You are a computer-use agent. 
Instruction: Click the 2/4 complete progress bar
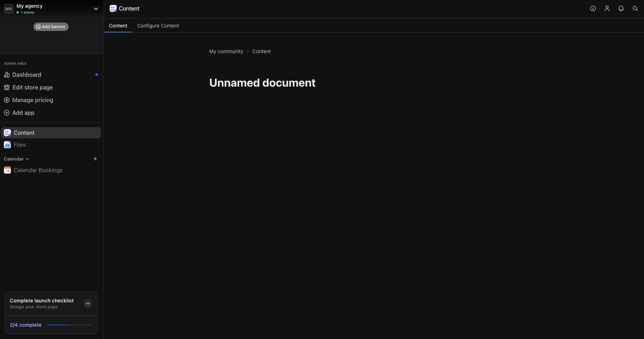coord(69,325)
